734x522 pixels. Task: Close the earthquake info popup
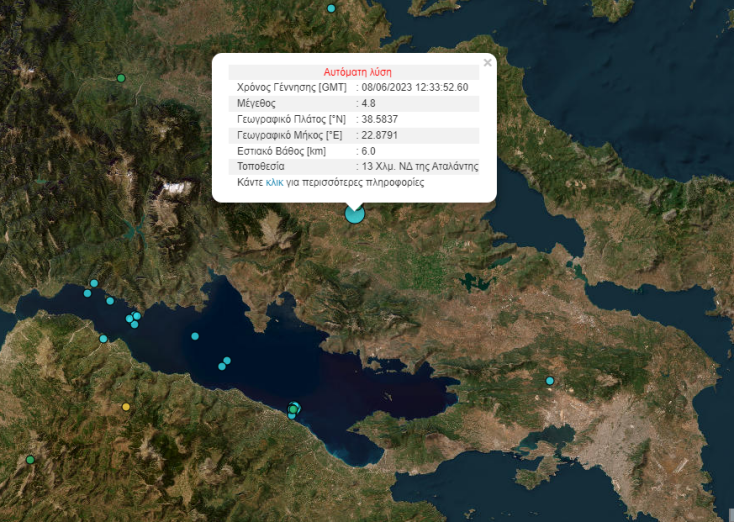point(487,63)
